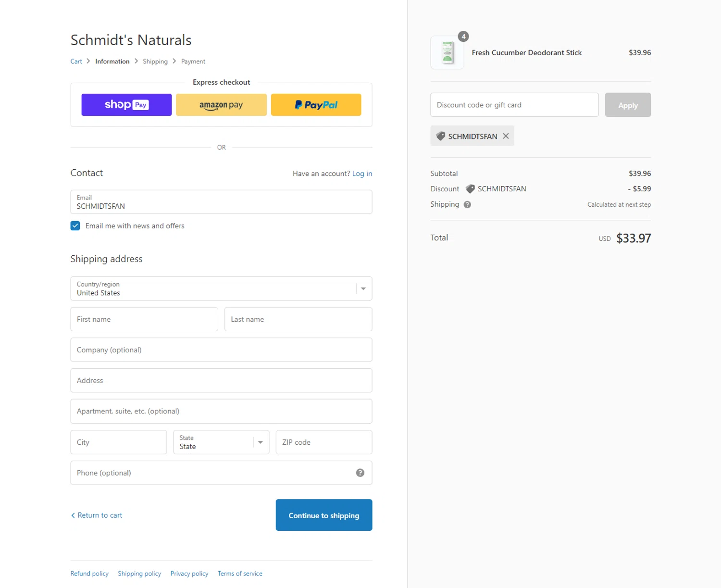Focus the Company (optional) field

221,350
